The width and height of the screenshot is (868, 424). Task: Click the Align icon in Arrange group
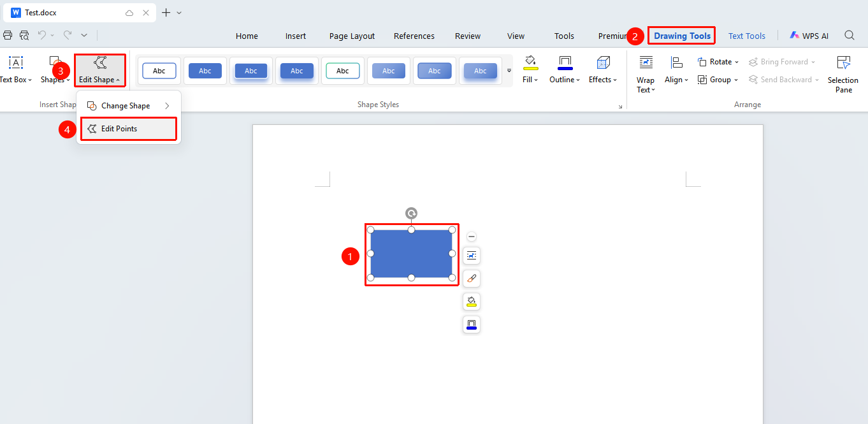(x=676, y=62)
